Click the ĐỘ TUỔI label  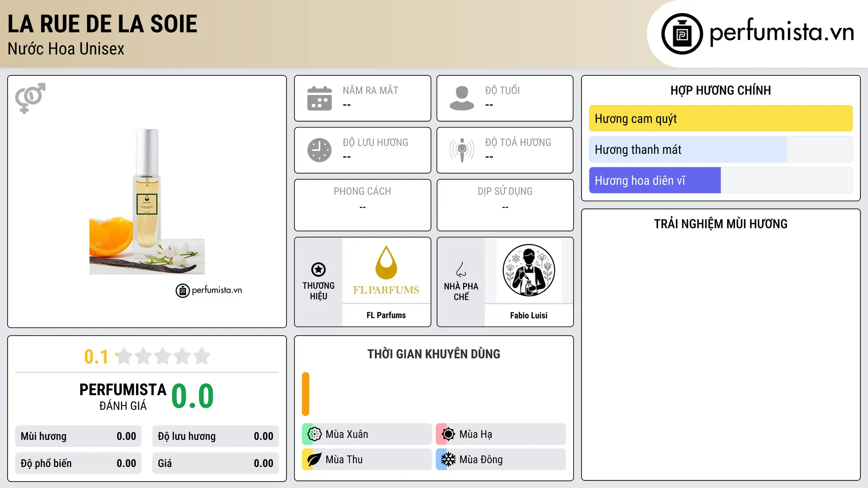coord(502,90)
